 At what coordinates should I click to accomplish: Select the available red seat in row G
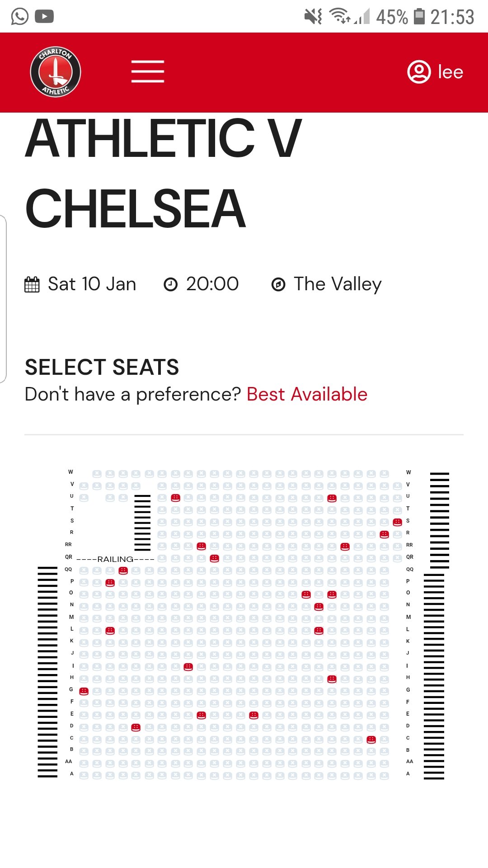pos(84,691)
